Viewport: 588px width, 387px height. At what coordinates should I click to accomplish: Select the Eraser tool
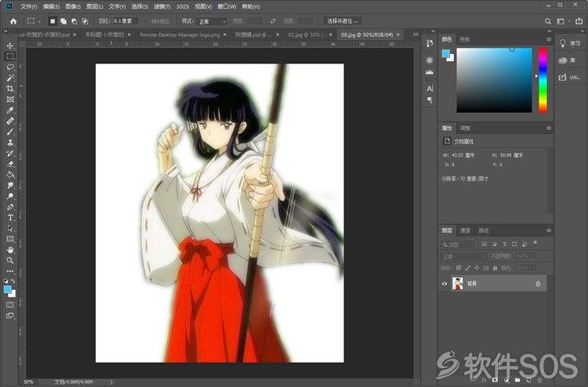(x=10, y=164)
